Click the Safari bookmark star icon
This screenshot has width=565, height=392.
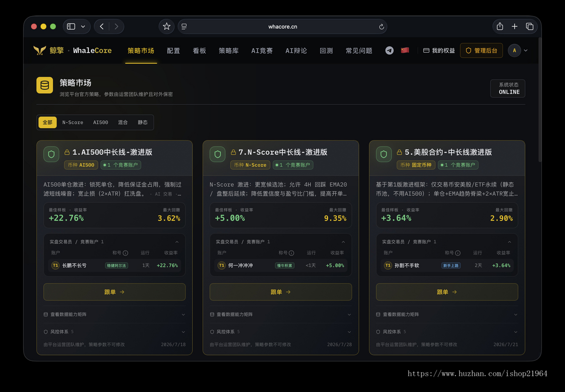point(167,26)
